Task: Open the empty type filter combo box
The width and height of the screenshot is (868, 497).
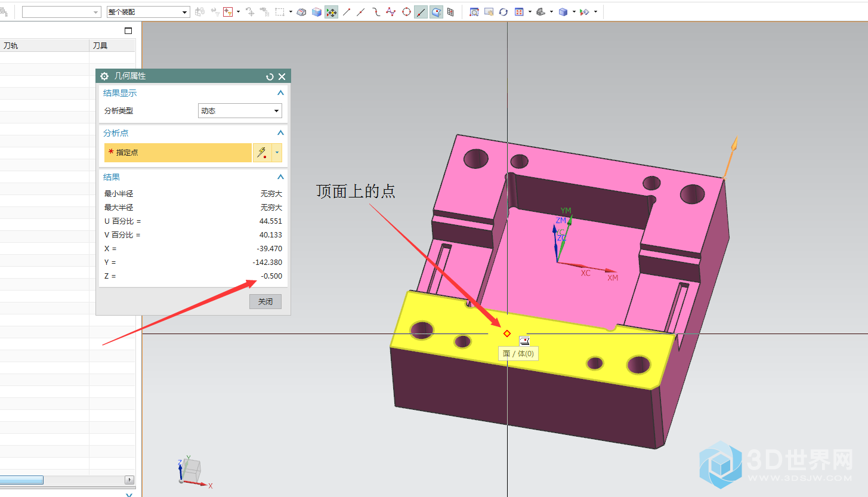Action: 61,12
